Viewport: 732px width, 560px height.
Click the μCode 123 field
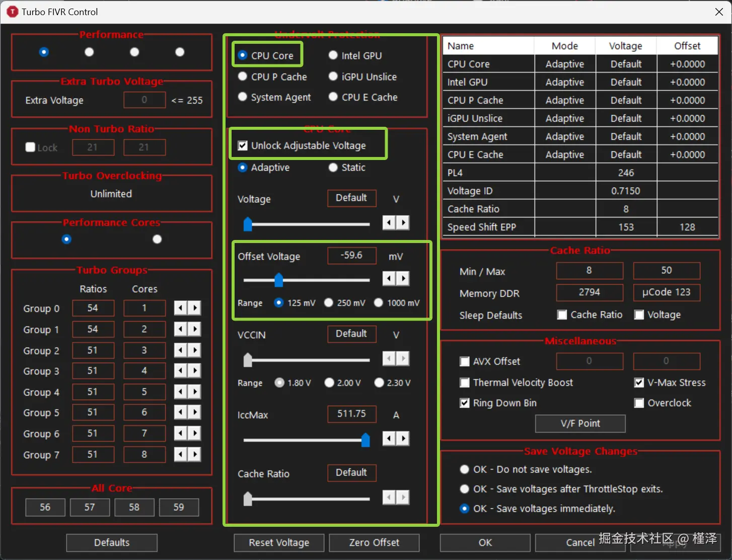[667, 292]
